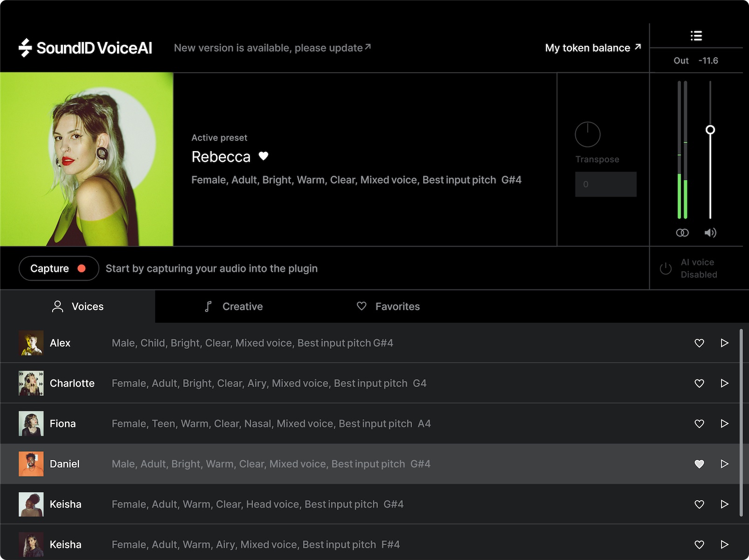
Task: Check My token balance
Action: click(x=592, y=48)
